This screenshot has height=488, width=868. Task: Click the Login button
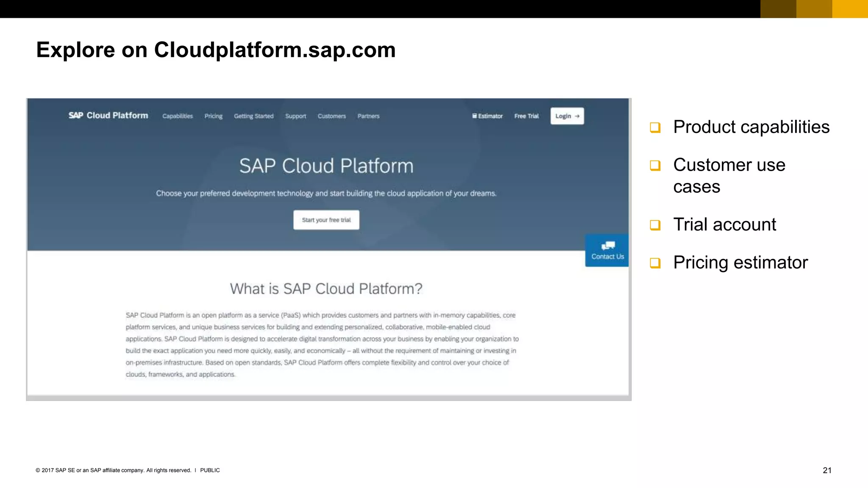(567, 116)
